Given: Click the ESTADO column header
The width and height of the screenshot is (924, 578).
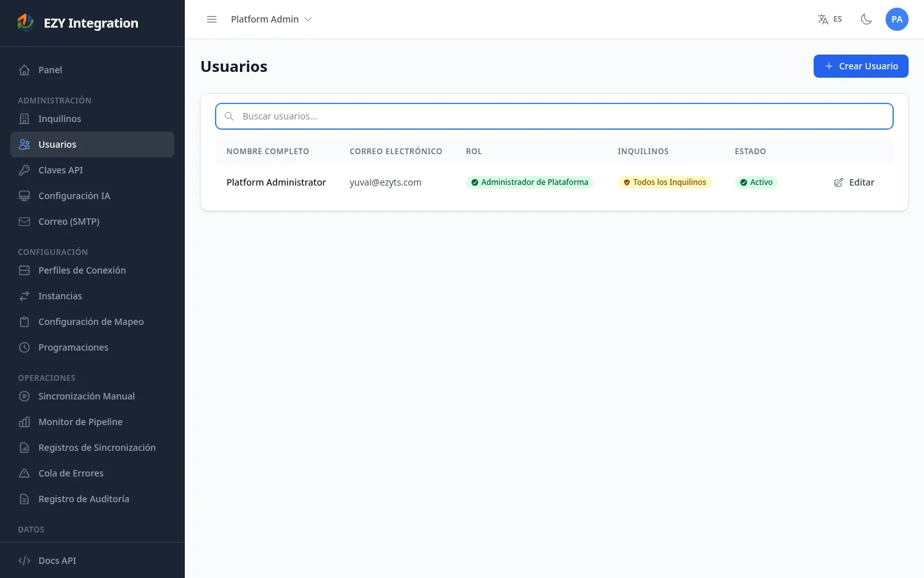Looking at the screenshot, I should pyautogui.click(x=750, y=152).
